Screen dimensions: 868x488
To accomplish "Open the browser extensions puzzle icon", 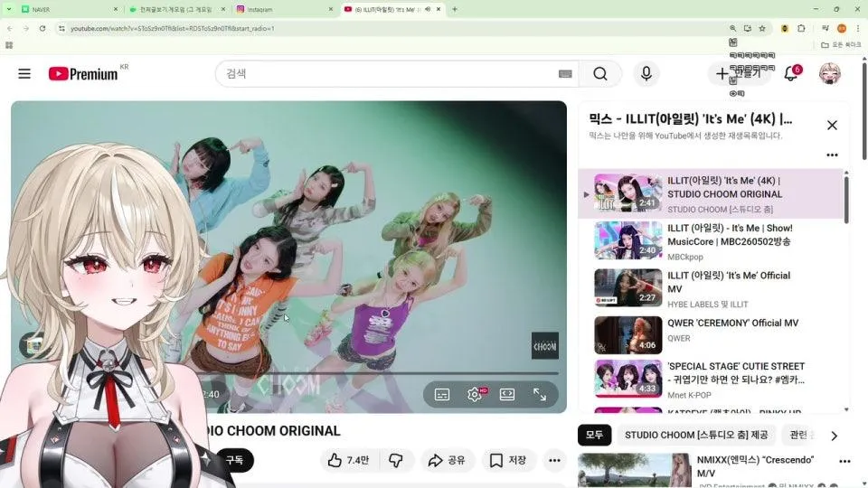I will [x=801, y=28].
